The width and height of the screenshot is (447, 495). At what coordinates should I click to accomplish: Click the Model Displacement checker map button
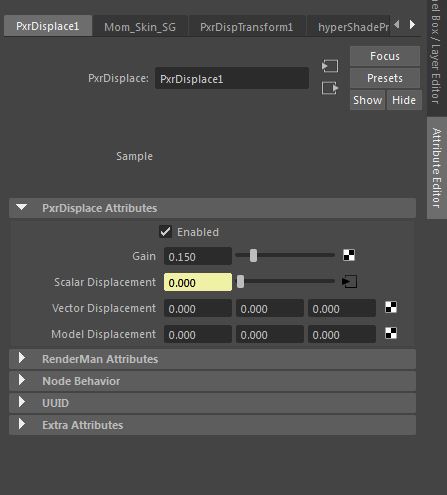[x=391, y=333]
